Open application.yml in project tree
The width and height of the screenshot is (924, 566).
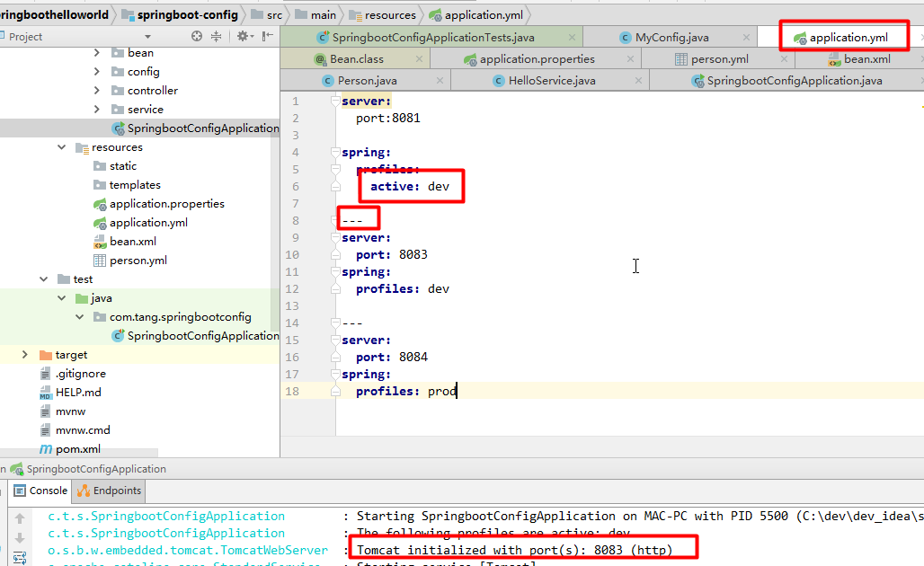140,223
